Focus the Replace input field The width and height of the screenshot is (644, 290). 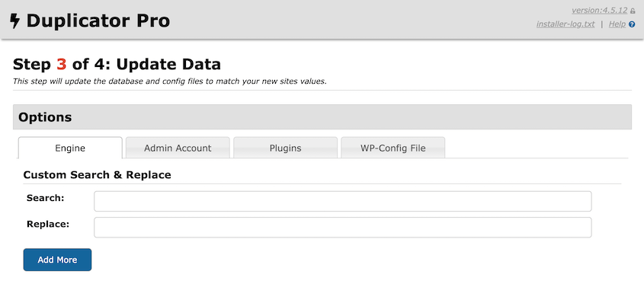[x=342, y=228]
